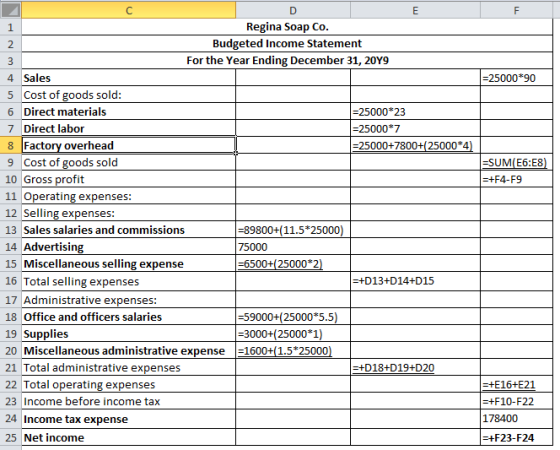Select 'Miscellaneous administrative expense' cell
This screenshot has width=560, height=450.
point(129,350)
